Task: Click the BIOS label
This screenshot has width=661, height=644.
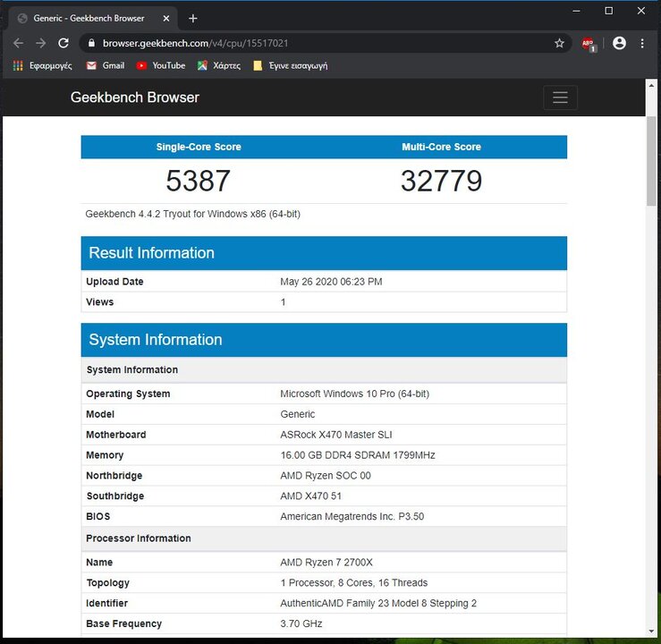Action: pyautogui.click(x=97, y=516)
